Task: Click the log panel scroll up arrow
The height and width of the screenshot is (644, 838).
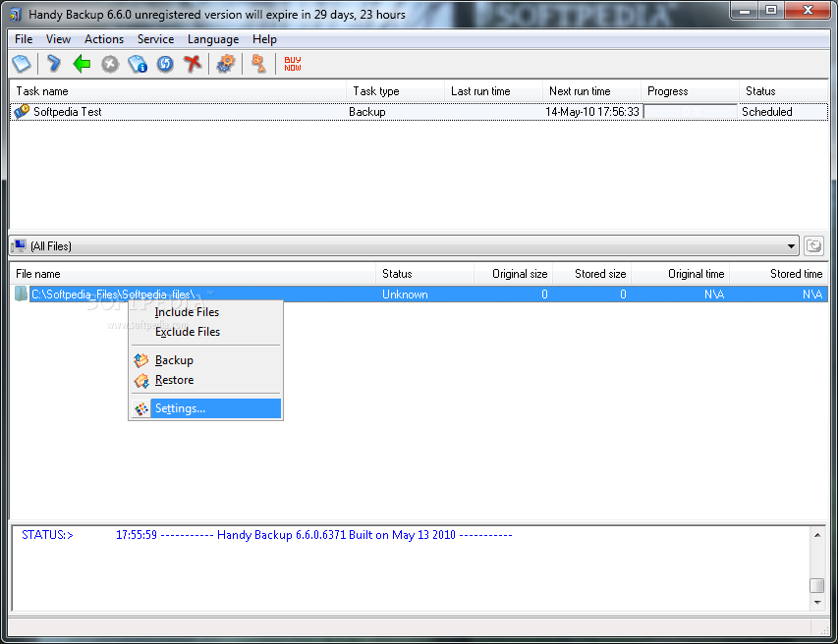Action: pyautogui.click(x=817, y=534)
